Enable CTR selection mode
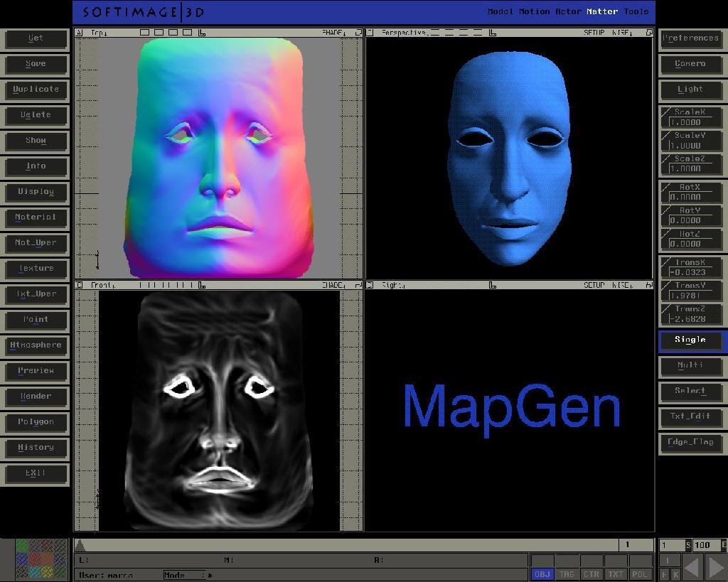This screenshot has width=728, height=582. [591, 574]
